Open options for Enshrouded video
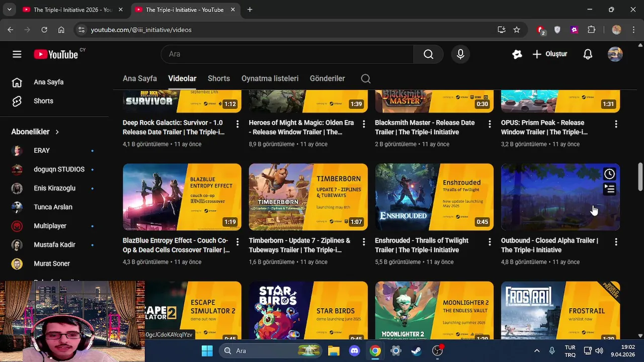Image resolution: width=644 pixels, height=362 pixels. 490,242
